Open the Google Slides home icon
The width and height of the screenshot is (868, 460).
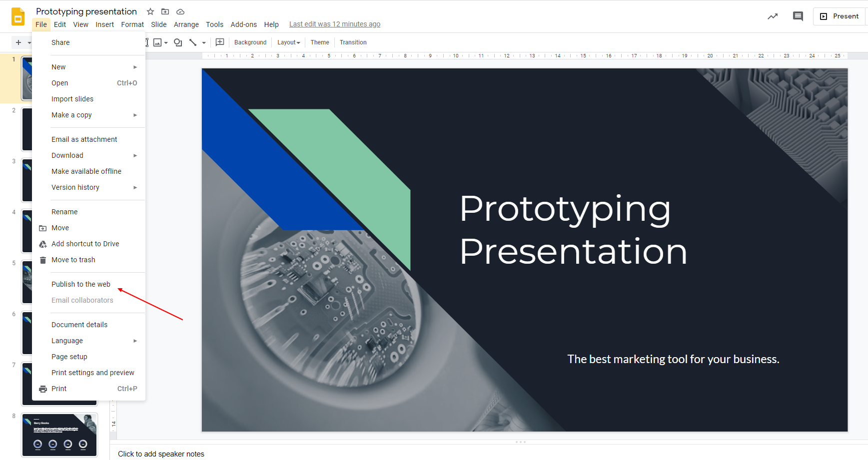(x=18, y=16)
